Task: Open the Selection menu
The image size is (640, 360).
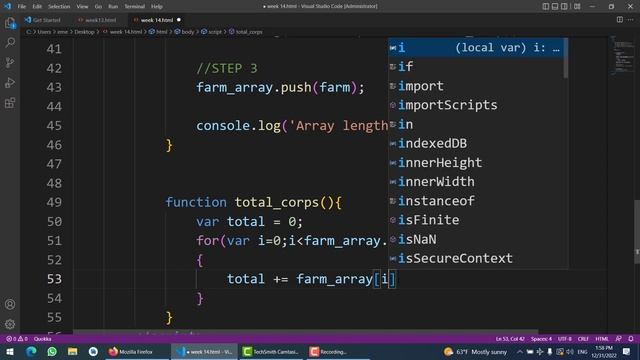Action: (59, 7)
